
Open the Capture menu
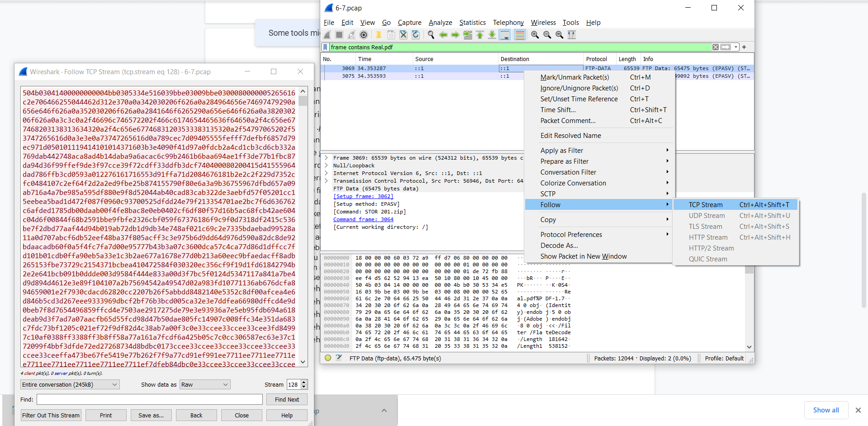point(409,23)
